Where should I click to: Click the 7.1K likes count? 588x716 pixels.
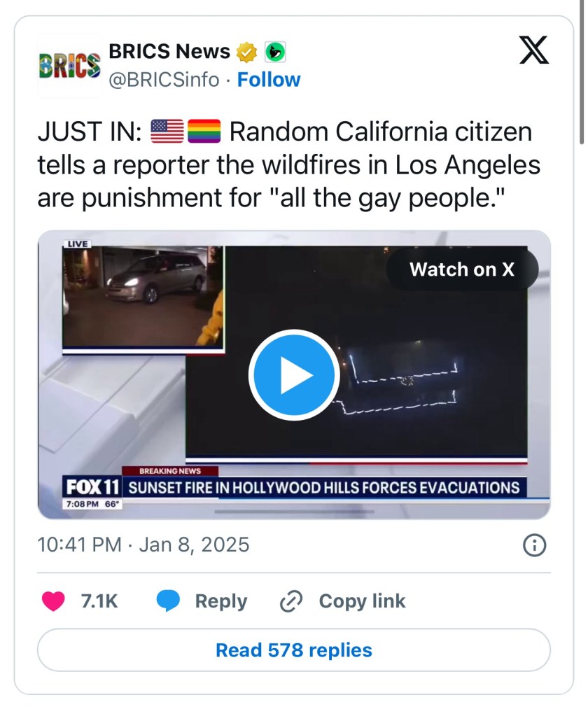click(x=99, y=601)
